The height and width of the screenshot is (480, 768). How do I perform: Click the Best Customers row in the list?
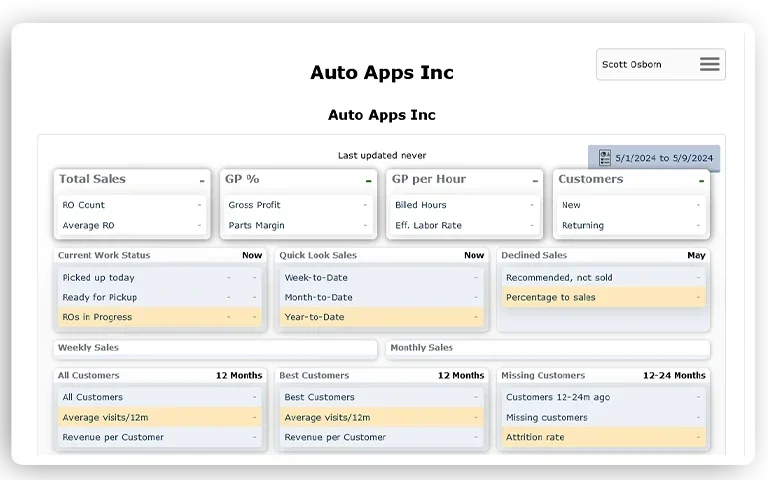click(x=382, y=397)
